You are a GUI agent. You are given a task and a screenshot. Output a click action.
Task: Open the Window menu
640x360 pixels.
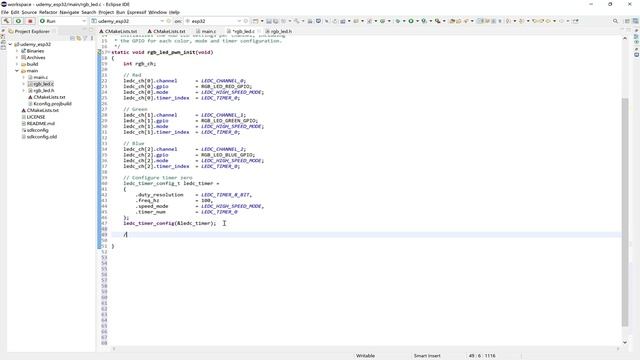point(157,12)
